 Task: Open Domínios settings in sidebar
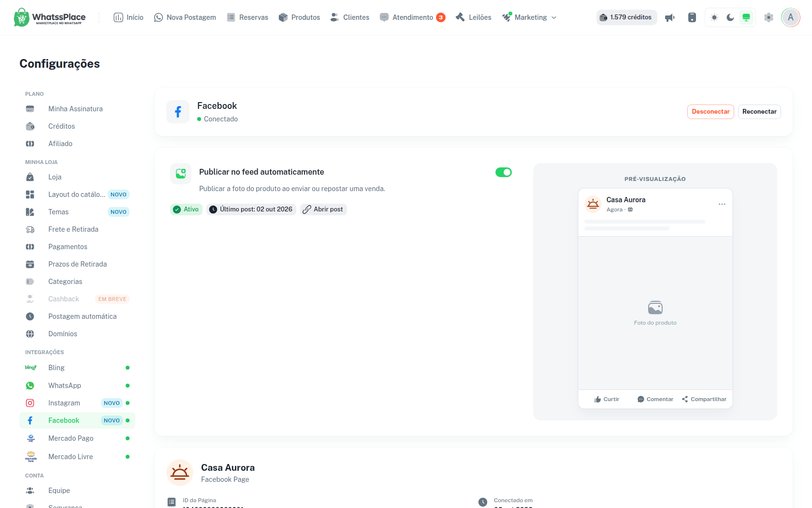click(77, 334)
